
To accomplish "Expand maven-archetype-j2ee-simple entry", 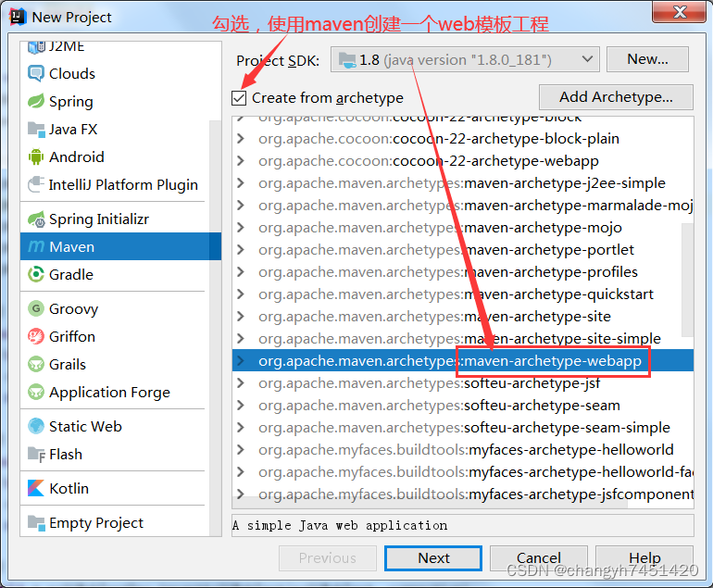I will [241, 182].
